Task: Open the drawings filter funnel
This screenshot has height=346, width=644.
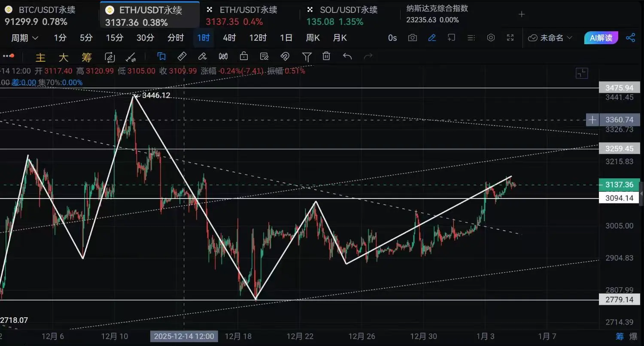Action: coord(307,57)
